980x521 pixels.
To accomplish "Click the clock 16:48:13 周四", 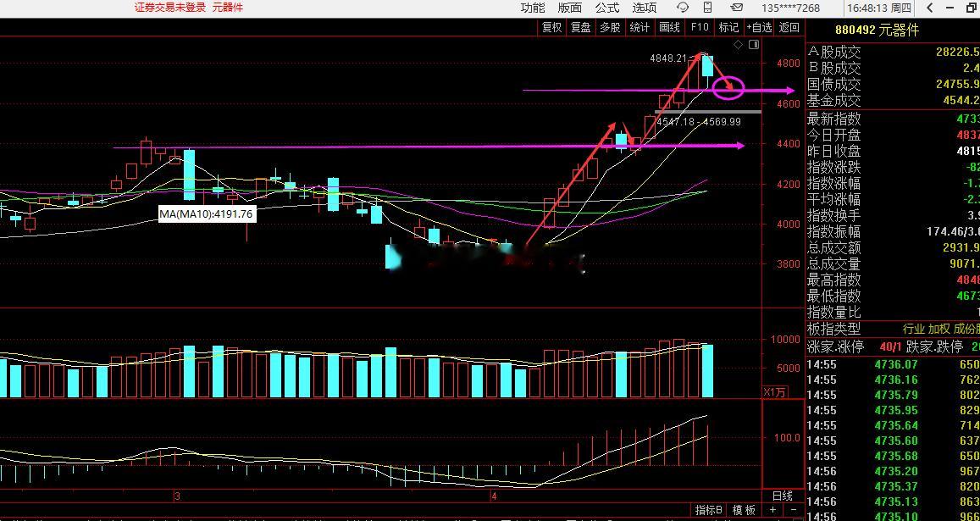I will [x=878, y=8].
